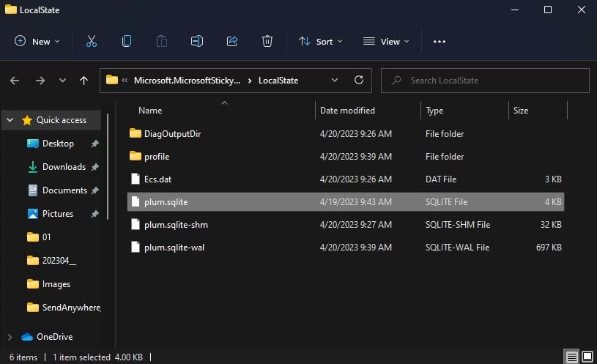Open the New item dropdown
Screen dimensions: 597x364
[37, 42]
